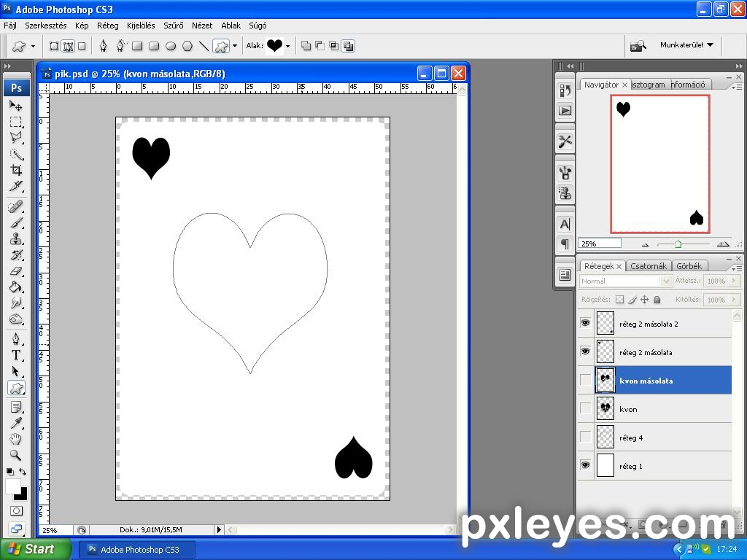Select the History Brush tool

click(16, 254)
